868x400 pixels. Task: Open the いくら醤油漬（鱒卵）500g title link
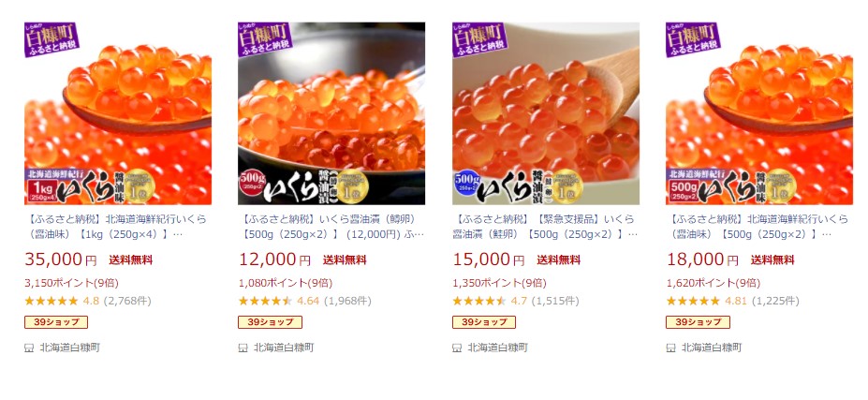331,227
